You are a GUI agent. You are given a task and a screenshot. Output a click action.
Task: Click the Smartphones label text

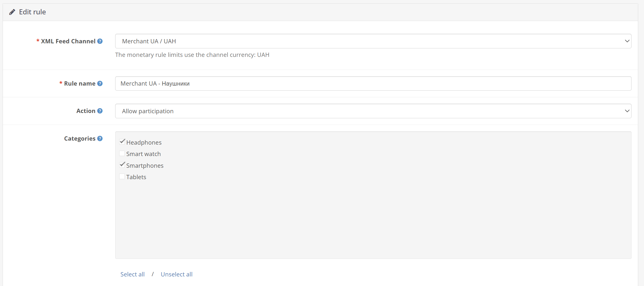[145, 166]
